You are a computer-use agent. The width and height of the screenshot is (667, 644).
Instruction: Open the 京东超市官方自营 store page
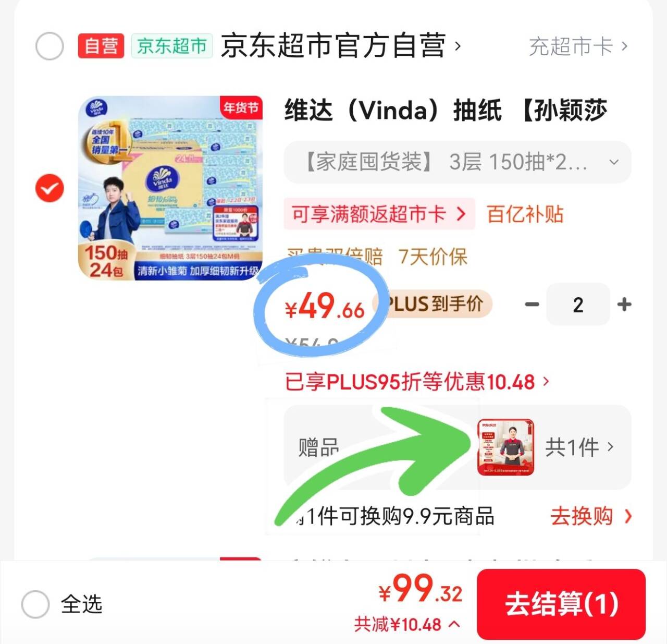[341, 46]
